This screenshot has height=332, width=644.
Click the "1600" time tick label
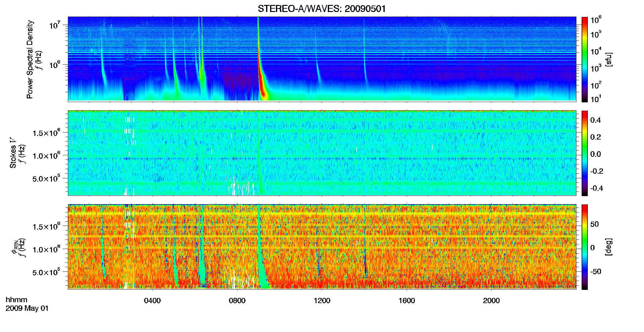(x=407, y=301)
